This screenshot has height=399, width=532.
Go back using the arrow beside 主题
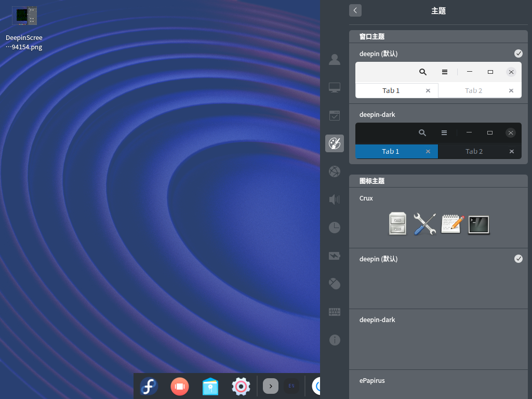[x=355, y=10]
